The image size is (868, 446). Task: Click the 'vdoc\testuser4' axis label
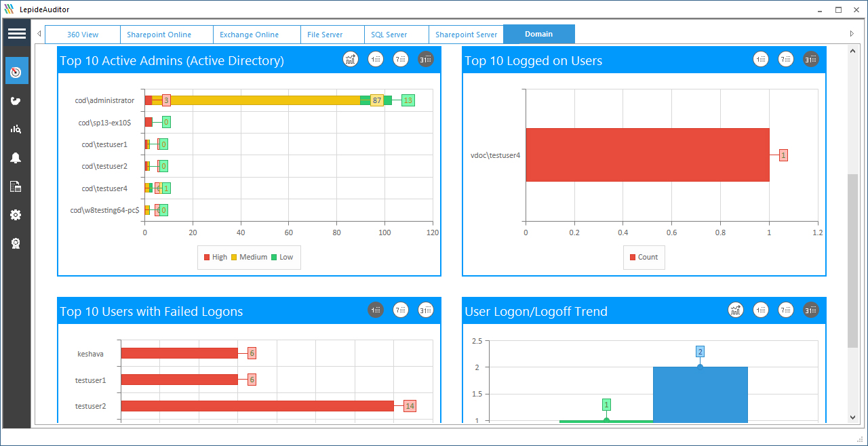point(496,155)
